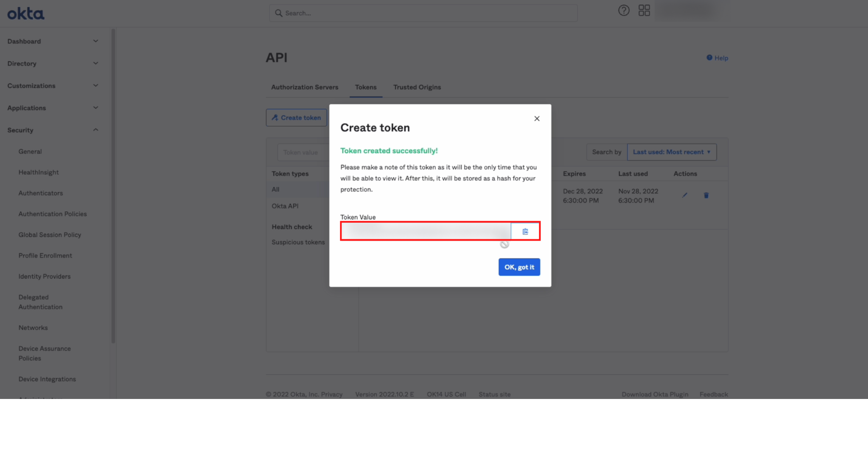Viewport: 868px width, 468px height.
Task: Copy the token value to clipboard
Action: [525, 231]
